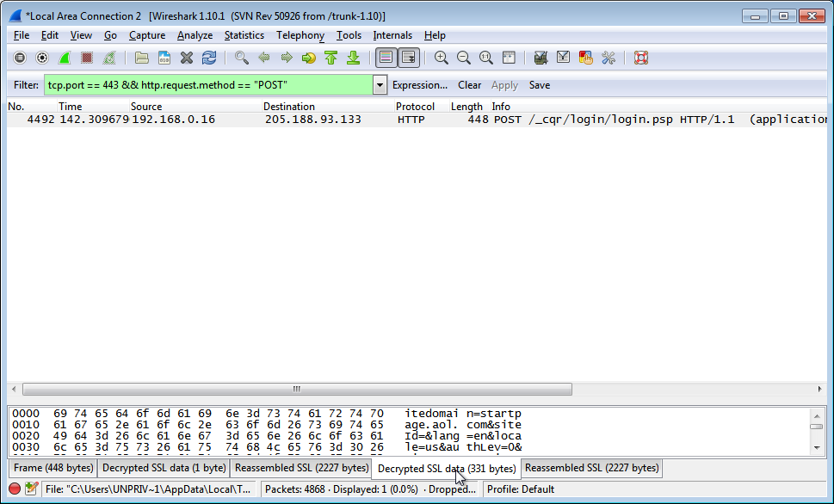
Task: Clear the display filter
Action: [x=469, y=85]
